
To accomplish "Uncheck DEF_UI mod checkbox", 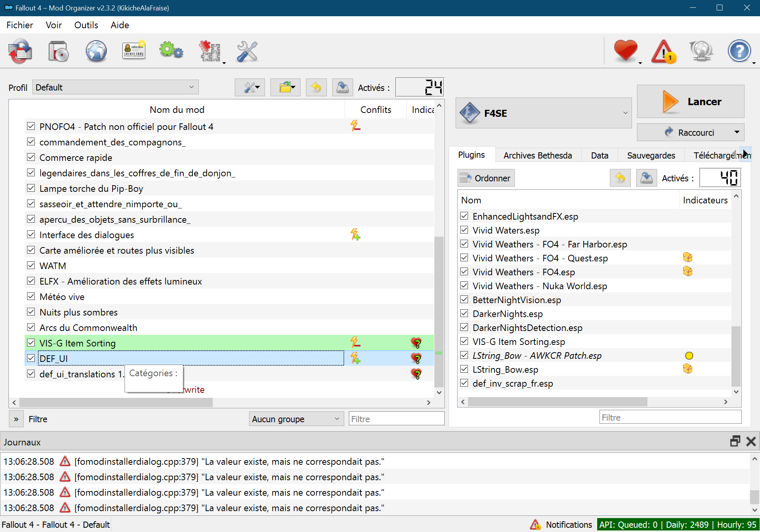I will point(31,358).
